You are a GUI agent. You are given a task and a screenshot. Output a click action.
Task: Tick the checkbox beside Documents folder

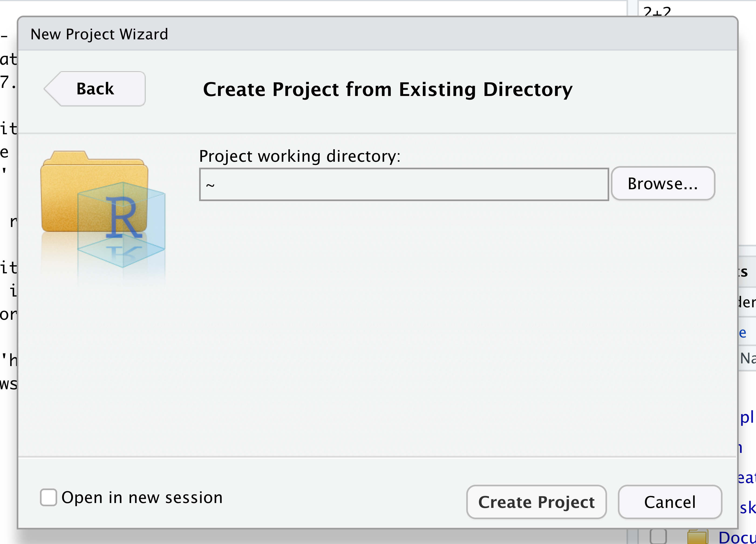[x=658, y=537]
